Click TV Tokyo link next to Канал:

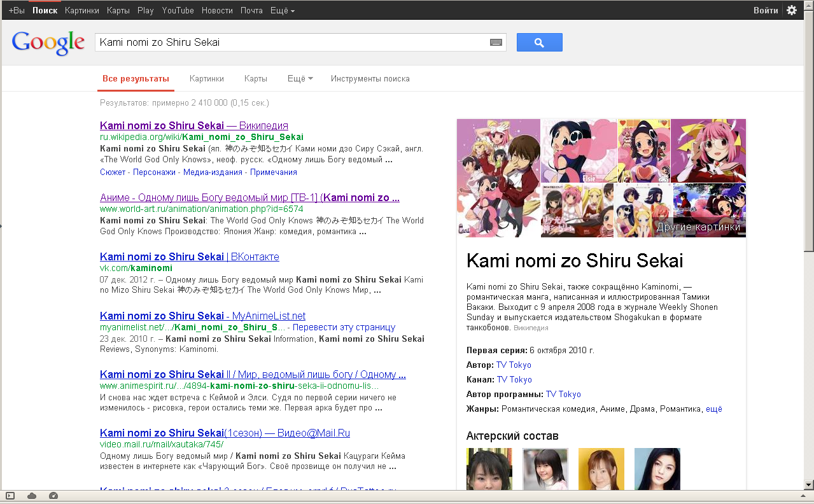514,380
